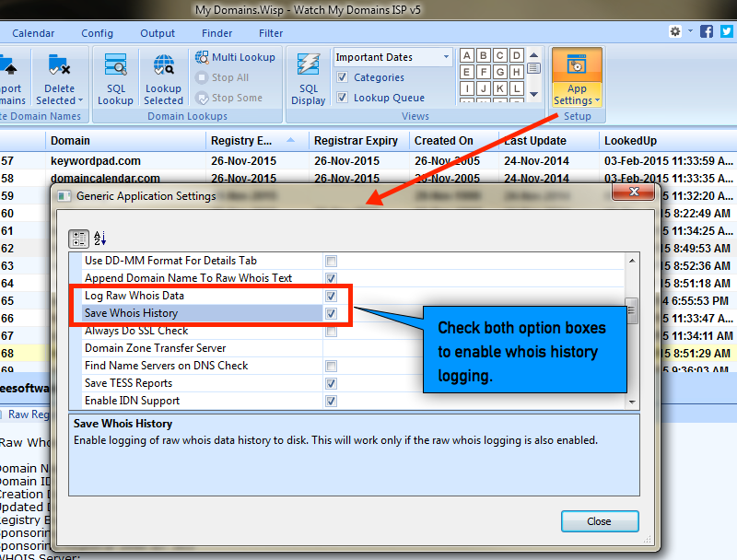Expand the letter gallery with the list icon
737x560 pixels.
(533, 68)
